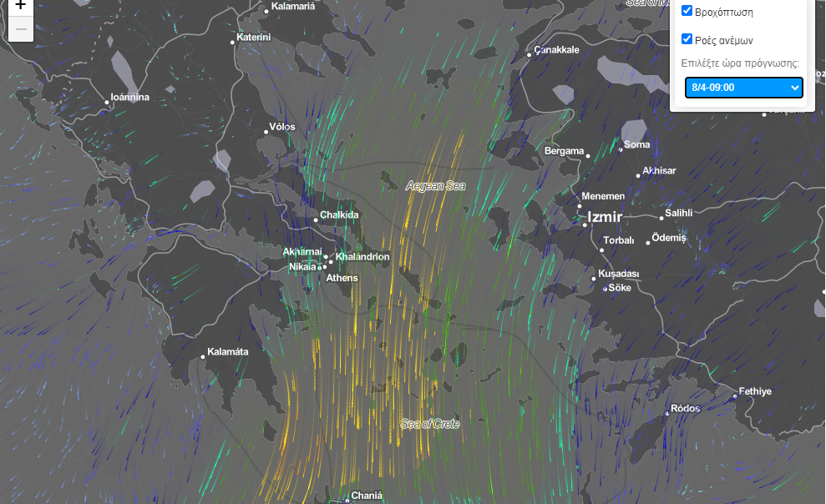Click the Kalamáta city label
Screen dimensions: 826x504
coord(227,351)
